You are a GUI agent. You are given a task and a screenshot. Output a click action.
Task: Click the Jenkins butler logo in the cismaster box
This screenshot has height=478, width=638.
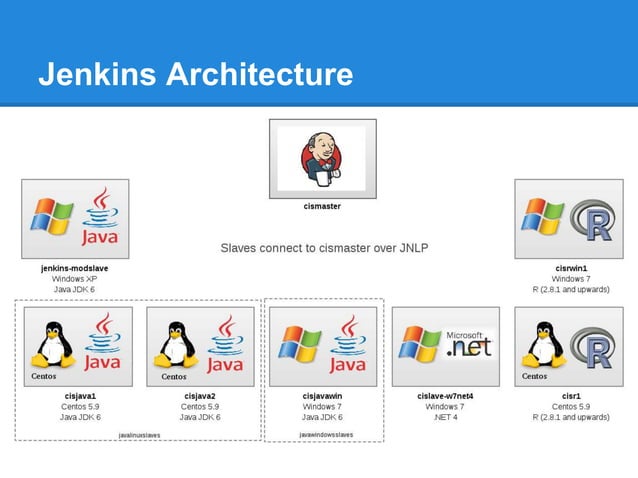(x=321, y=159)
